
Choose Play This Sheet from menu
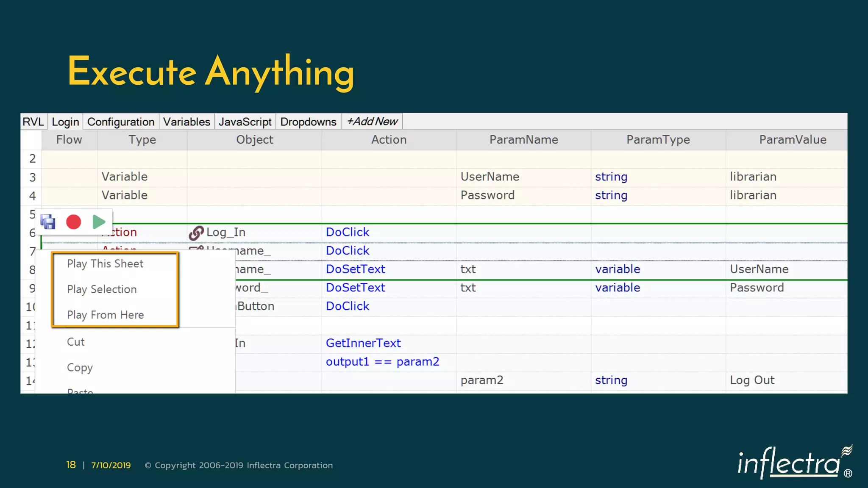pos(105,264)
